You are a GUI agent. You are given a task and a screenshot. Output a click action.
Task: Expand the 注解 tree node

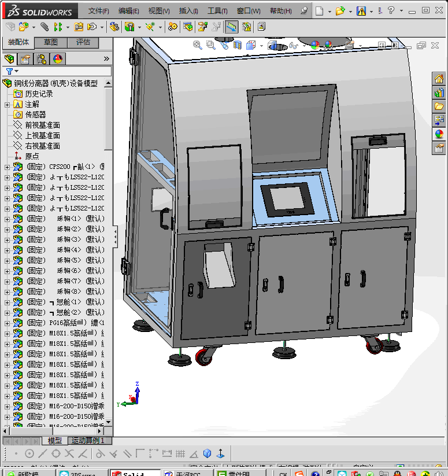point(7,104)
